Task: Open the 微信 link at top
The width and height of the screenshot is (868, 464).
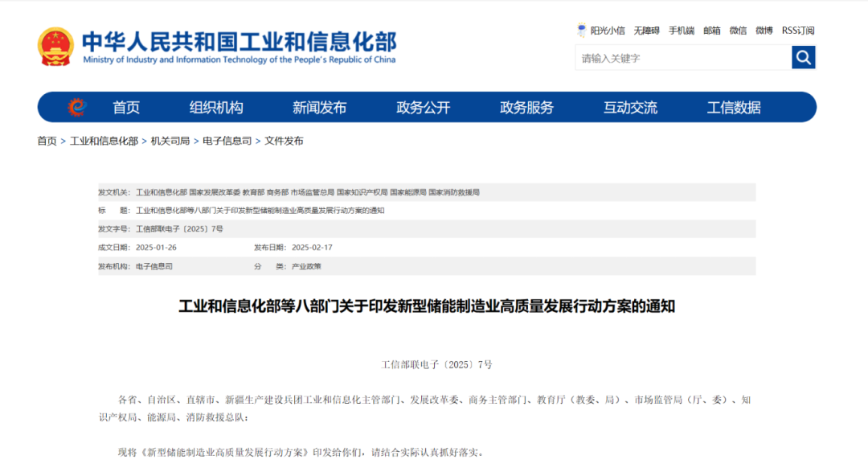Action: pyautogui.click(x=738, y=31)
